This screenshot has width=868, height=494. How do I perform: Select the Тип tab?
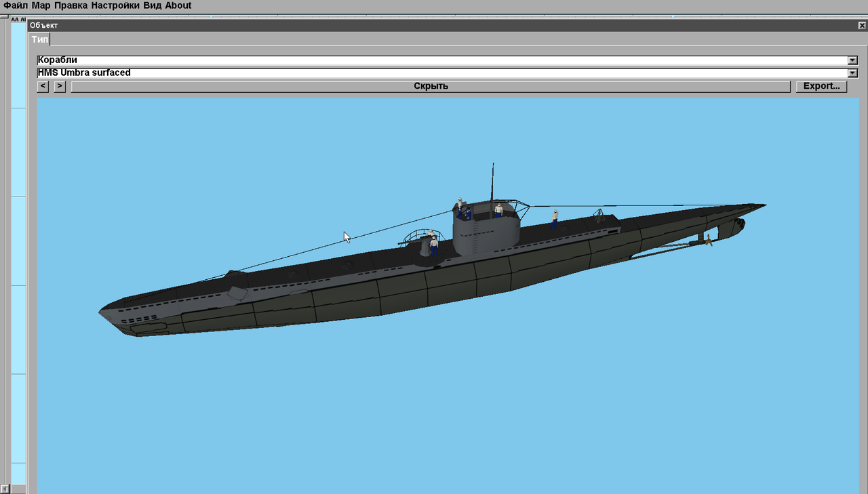tap(39, 39)
